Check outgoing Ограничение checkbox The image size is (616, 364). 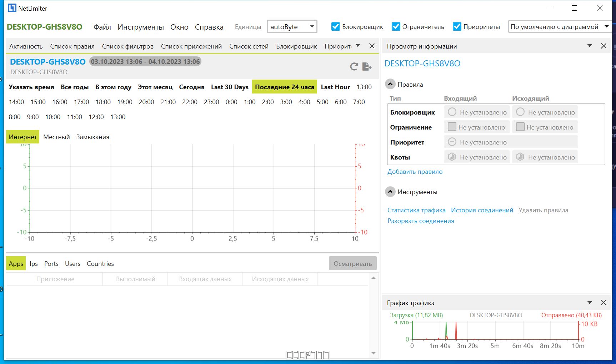tap(520, 127)
